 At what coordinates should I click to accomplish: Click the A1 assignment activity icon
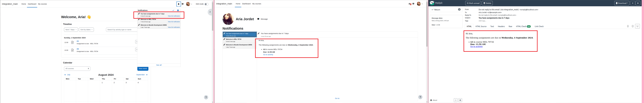tap(72, 42)
